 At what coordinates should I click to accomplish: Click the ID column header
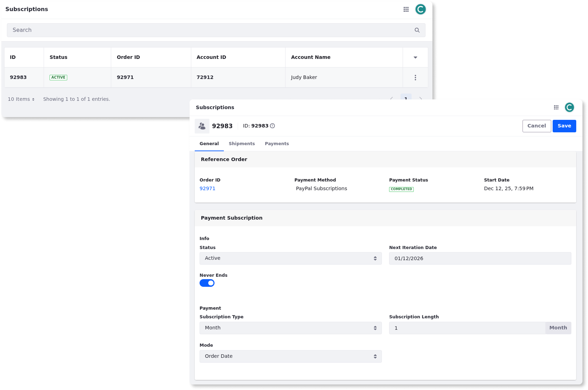pyautogui.click(x=24, y=57)
